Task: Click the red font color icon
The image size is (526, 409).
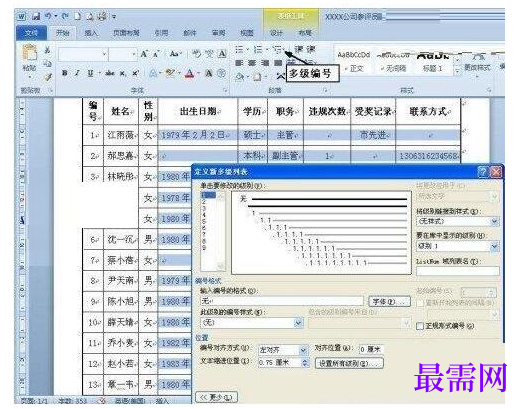Action: pyautogui.click(x=190, y=73)
